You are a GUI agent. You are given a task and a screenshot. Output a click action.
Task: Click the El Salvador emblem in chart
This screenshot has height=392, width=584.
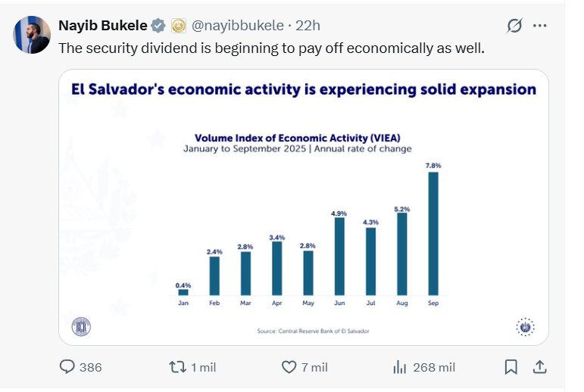click(x=525, y=327)
